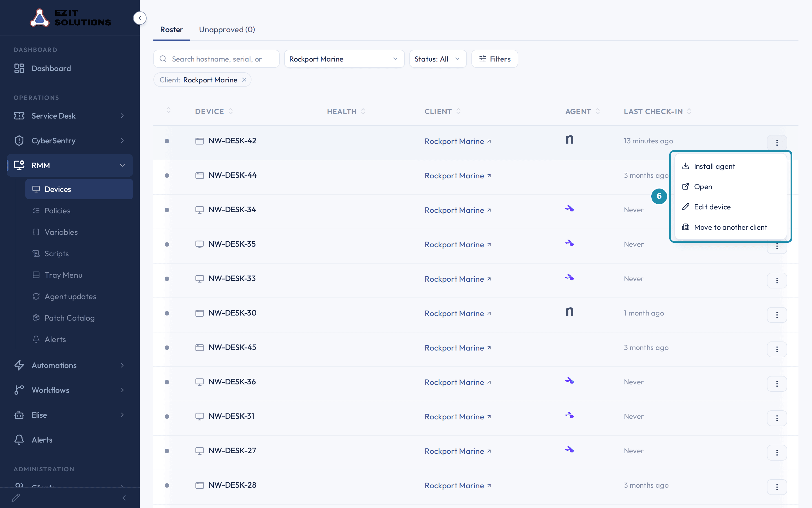Screen dimensions: 812x508
Task: Click the sort arrows in the first column header
Action: point(168,111)
